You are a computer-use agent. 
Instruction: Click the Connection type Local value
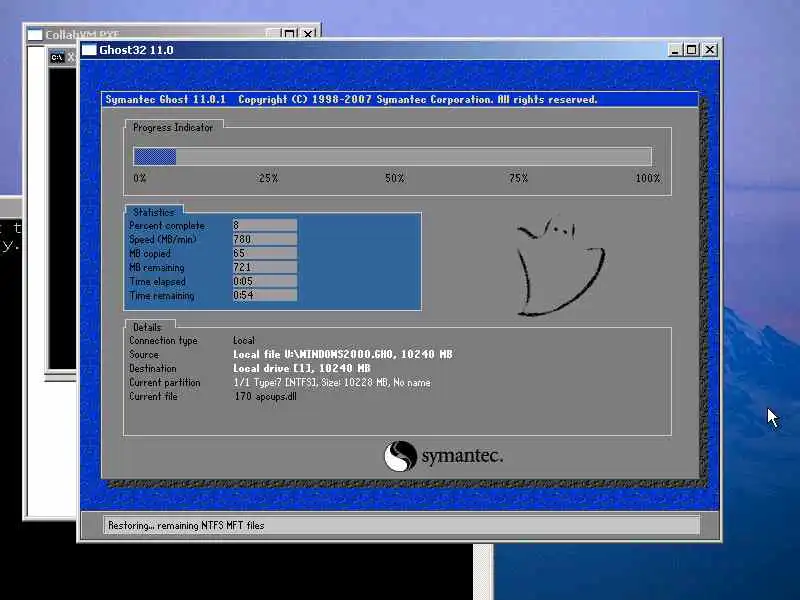pos(244,340)
